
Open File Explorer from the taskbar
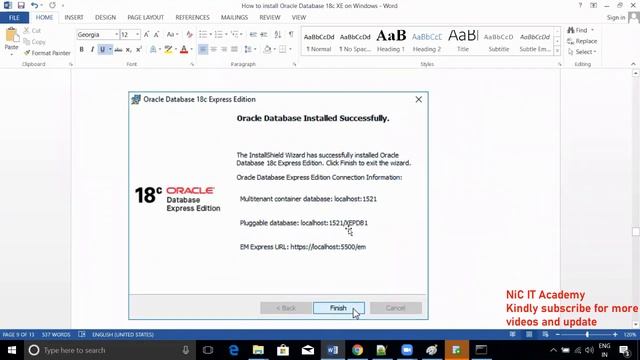(258, 350)
